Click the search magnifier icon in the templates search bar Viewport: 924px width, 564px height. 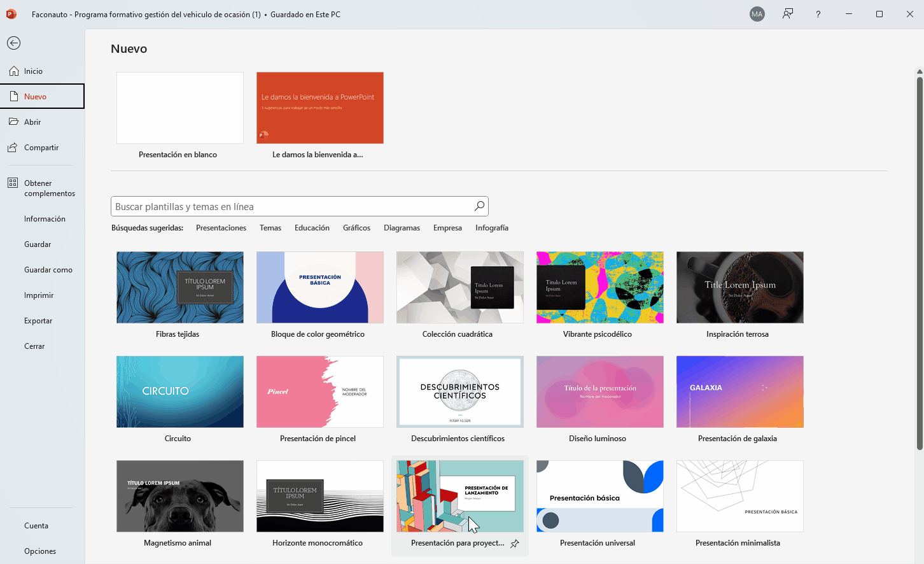(x=479, y=206)
